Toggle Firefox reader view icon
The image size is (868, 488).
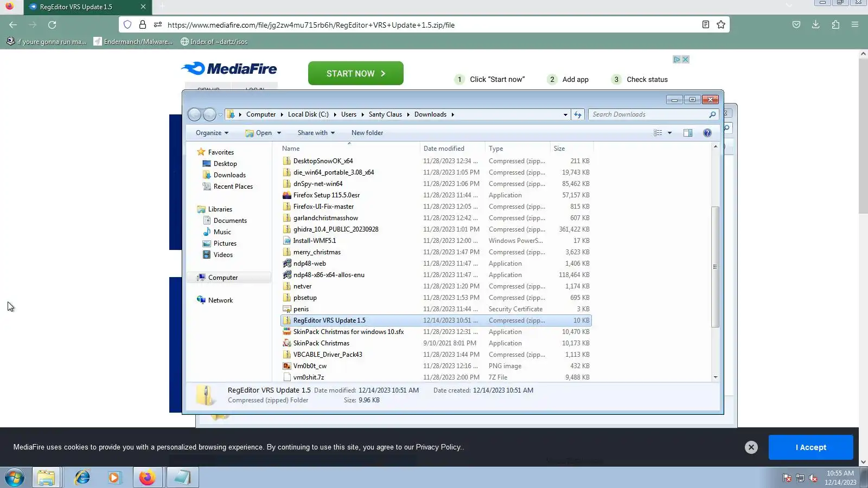coord(706,25)
